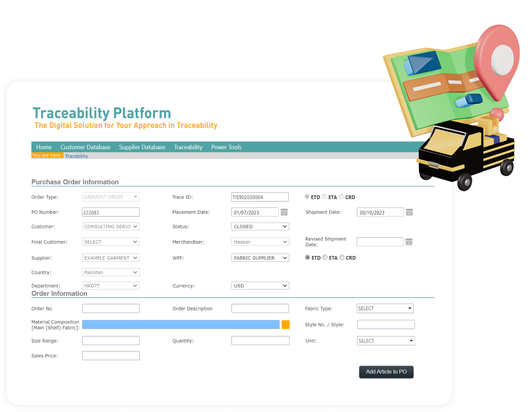Open the Supplier Database menu
The width and height of the screenshot is (532, 412).
click(142, 147)
